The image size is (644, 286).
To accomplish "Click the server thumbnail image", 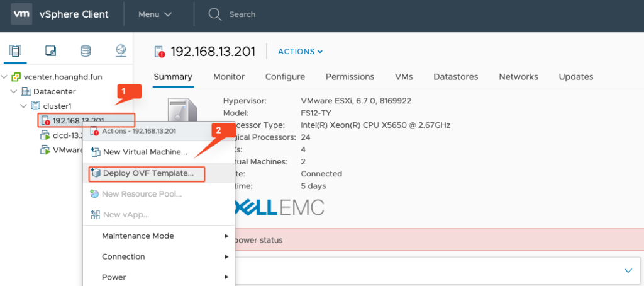I will tap(183, 110).
